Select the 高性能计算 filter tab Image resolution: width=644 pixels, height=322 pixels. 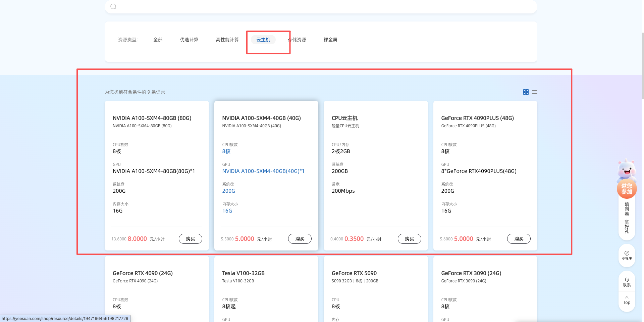227,40
